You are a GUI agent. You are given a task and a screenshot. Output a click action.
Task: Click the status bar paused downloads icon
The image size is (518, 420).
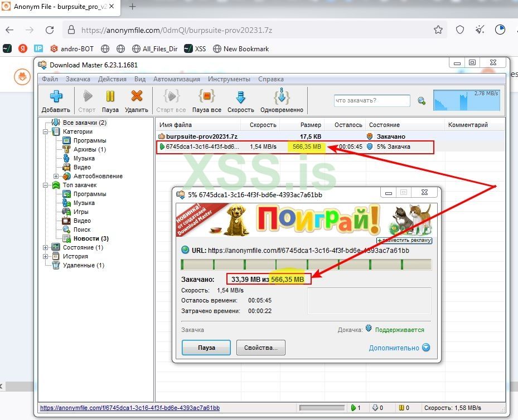pos(401,408)
